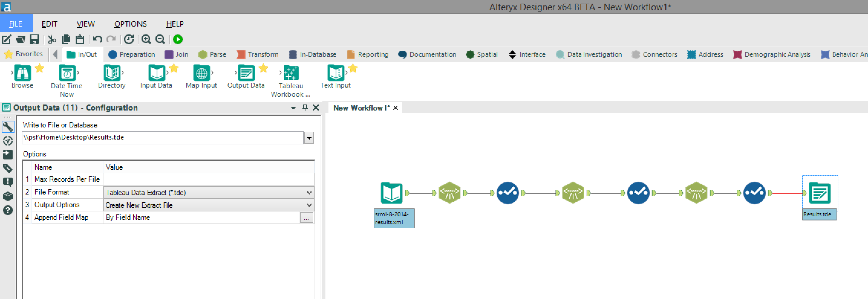Open the EDIT menu
Image resolution: width=868 pixels, height=299 pixels.
(x=50, y=24)
